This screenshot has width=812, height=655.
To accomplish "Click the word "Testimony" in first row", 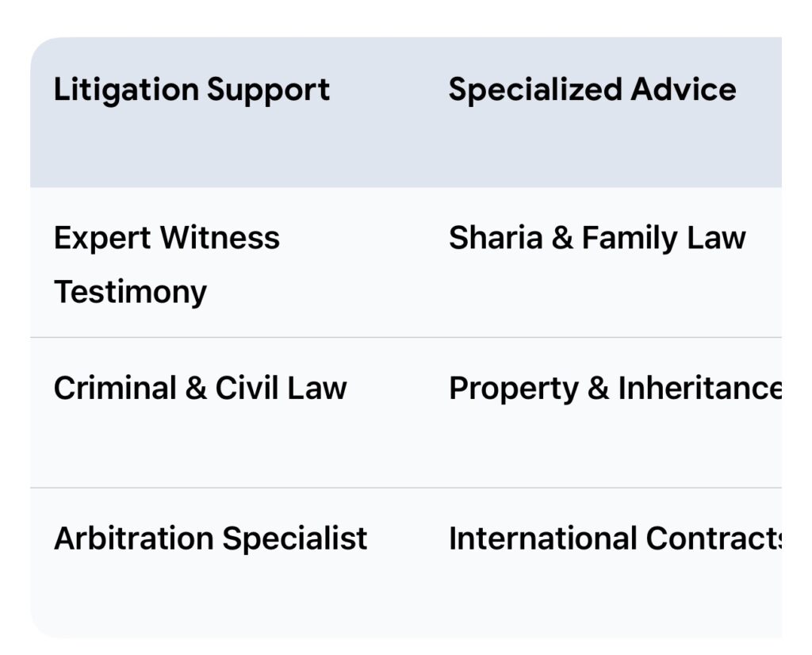I will tap(130, 292).
